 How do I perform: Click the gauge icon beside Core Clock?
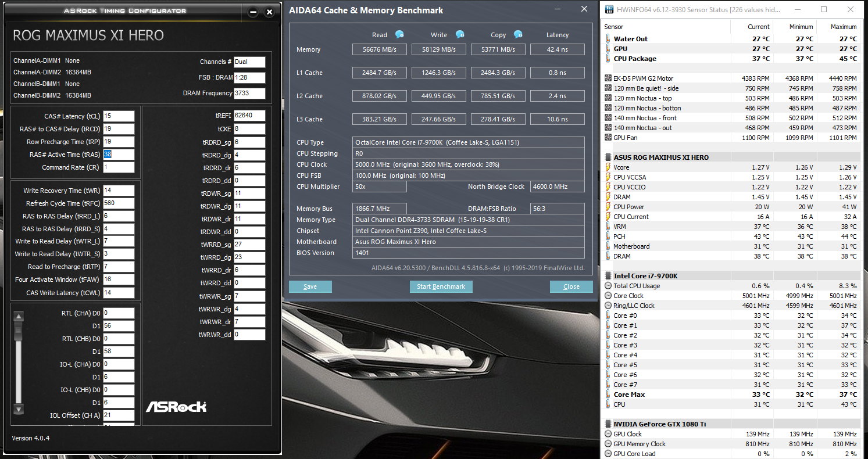(x=608, y=296)
